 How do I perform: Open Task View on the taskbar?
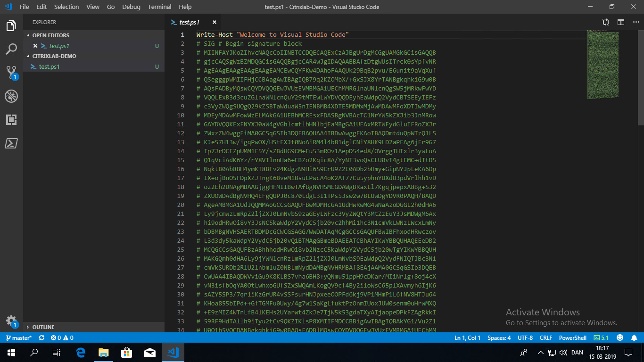click(x=57, y=352)
